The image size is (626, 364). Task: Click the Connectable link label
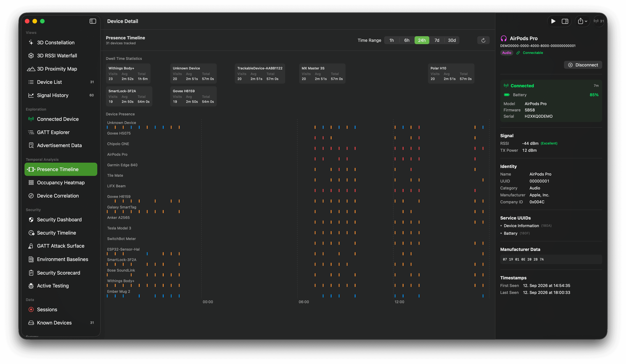point(533,53)
